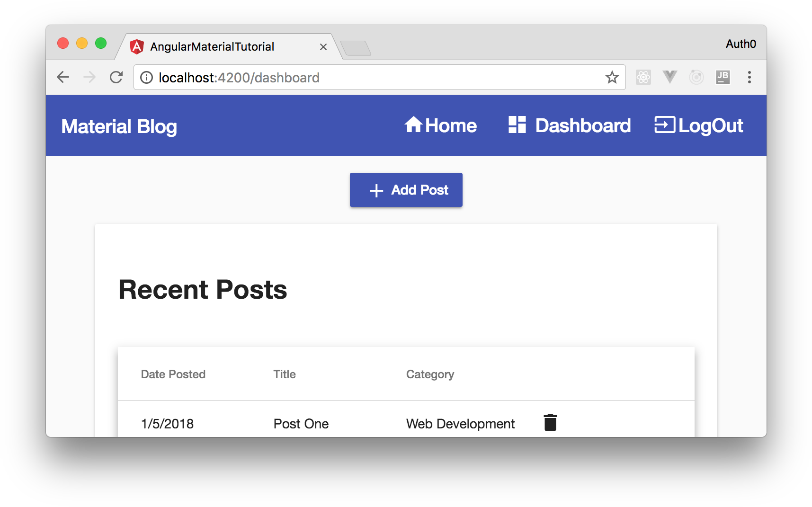The width and height of the screenshot is (812, 507).
Task: Click the Category column header
Action: 429,374
